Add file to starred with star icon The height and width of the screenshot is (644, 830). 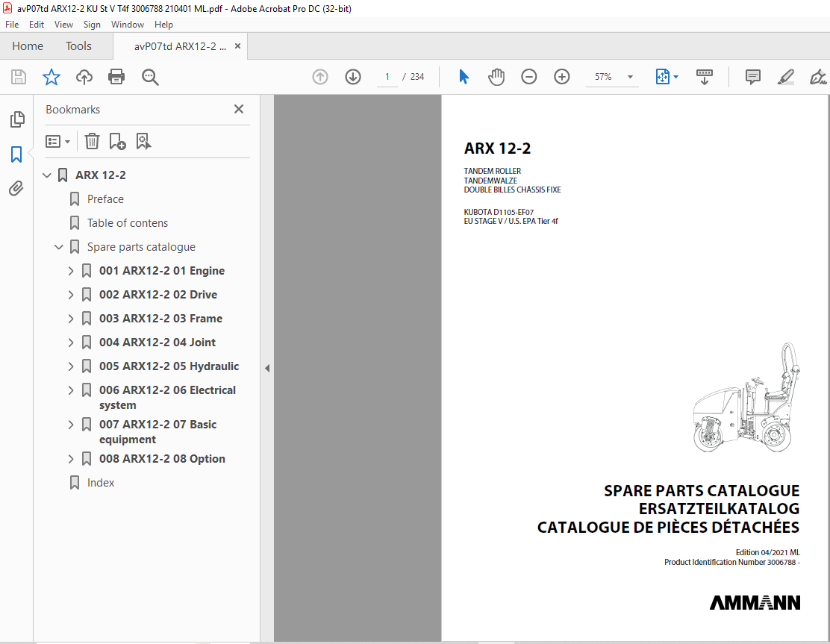pyautogui.click(x=52, y=78)
